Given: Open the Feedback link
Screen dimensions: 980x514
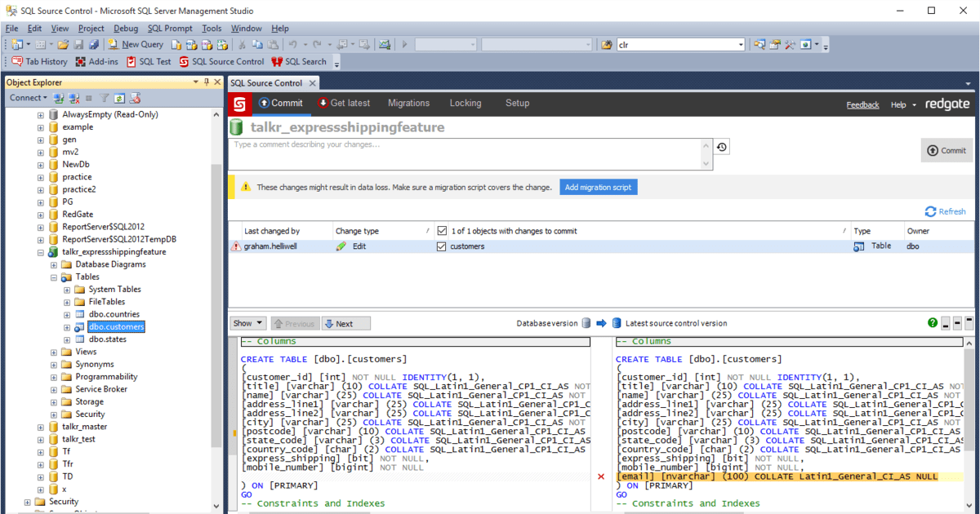Looking at the screenshot, I should point(862,104).
